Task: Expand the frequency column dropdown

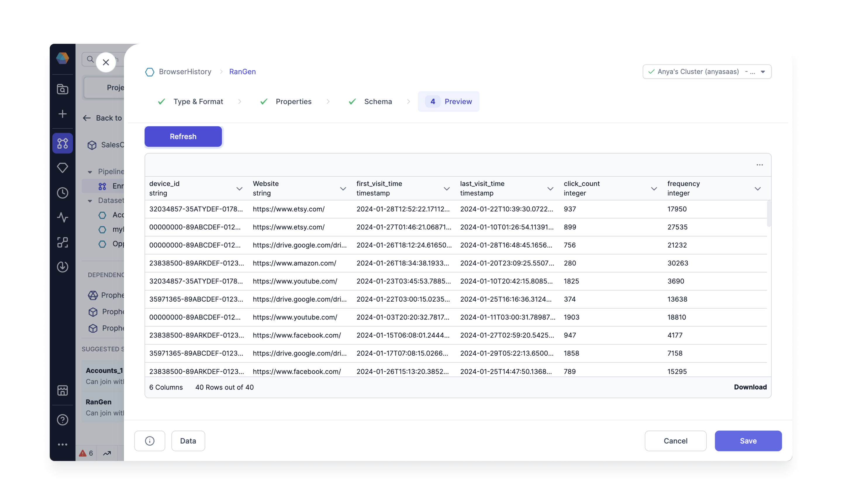Action: (x=757, y=189)
